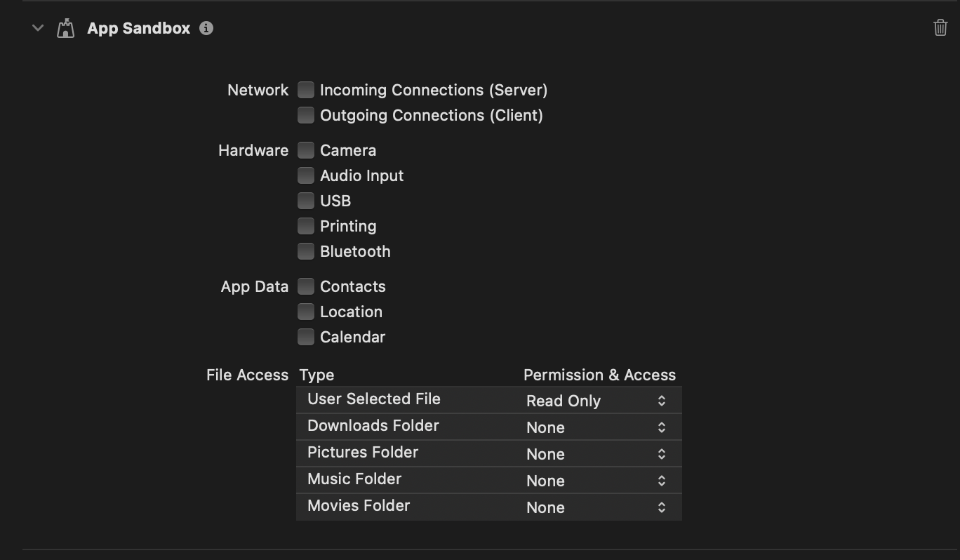Tick the Printing checkbox
Screen dimensions: 960x560
[x=306, y=226]
